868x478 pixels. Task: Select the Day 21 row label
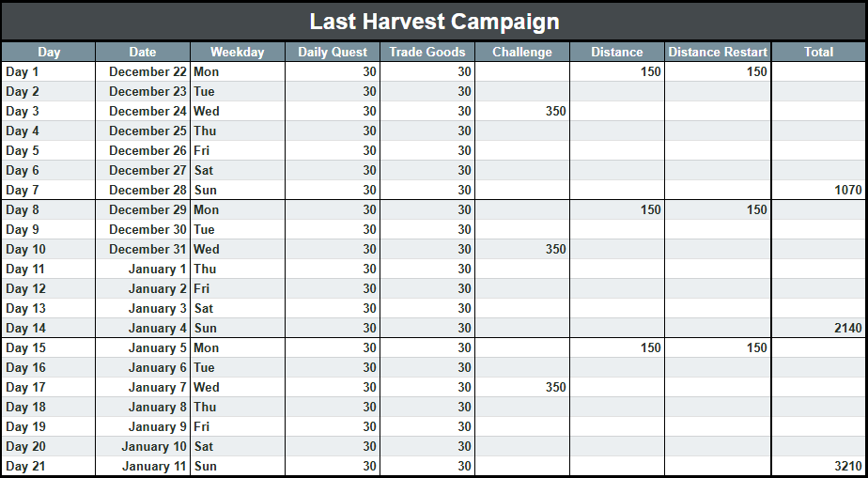click(x=26, y=466)
